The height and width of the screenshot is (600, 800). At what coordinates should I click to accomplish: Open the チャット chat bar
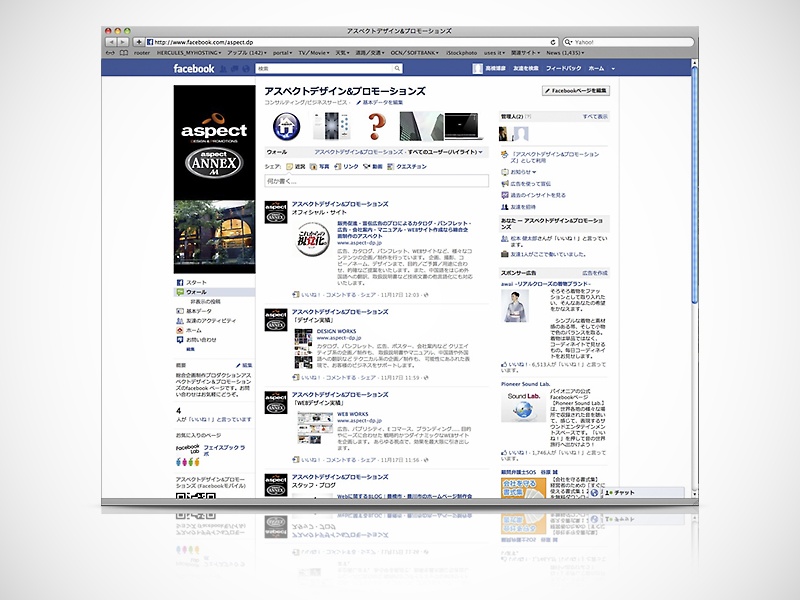pos(643,493)
